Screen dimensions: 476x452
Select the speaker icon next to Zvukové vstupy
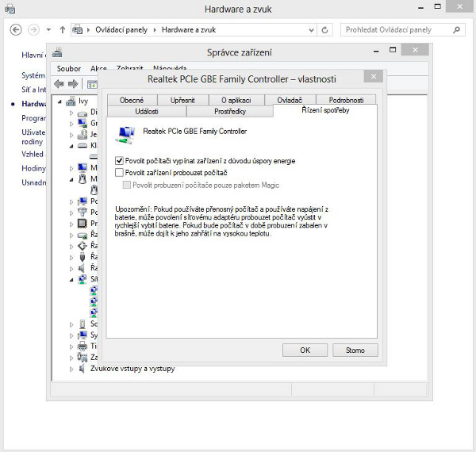82,369
